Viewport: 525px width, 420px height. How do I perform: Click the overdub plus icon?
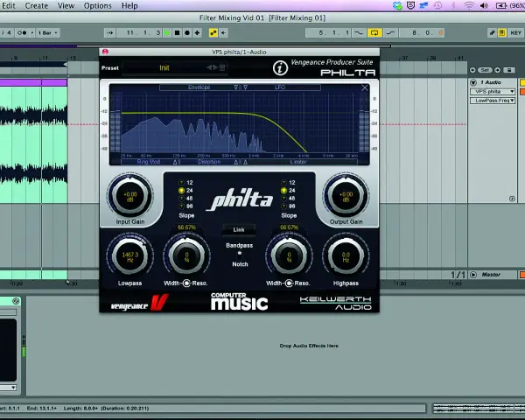click(197, 33)
